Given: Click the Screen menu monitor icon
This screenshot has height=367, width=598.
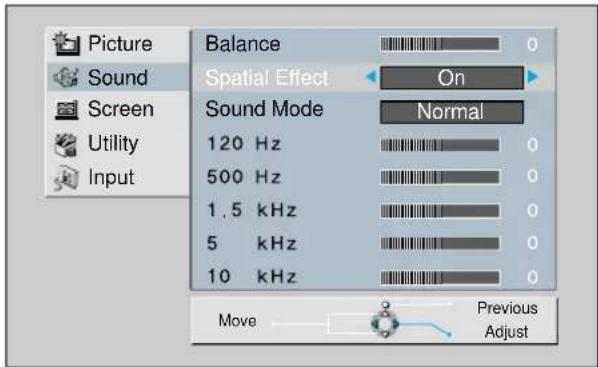Looking at the screenshot, I should [66, 110].
